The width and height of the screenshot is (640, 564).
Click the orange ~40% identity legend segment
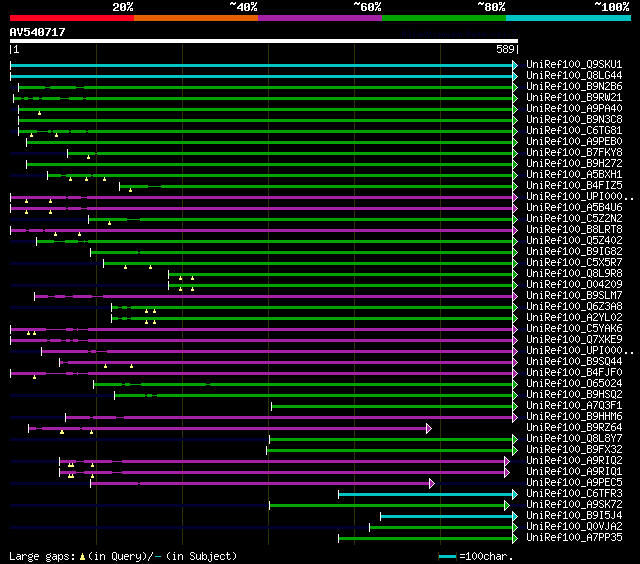(196, 18)
